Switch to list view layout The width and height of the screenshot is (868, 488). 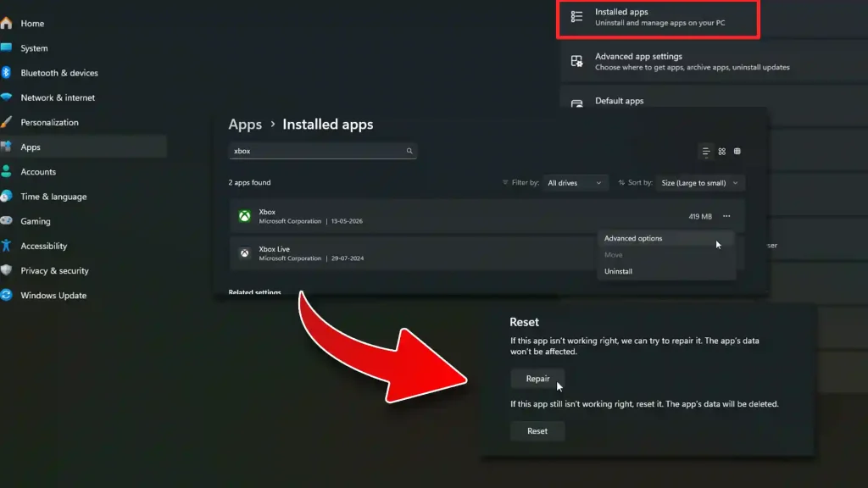click(706, 151)
